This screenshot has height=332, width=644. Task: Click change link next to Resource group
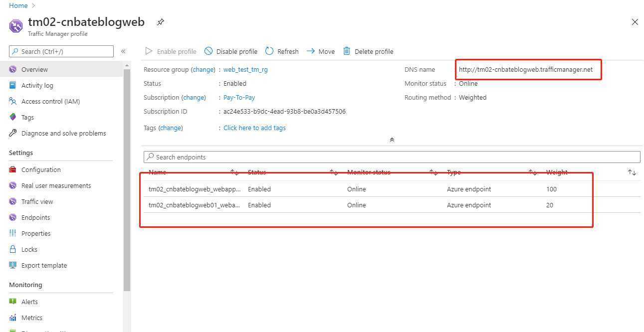pos(203,70)
